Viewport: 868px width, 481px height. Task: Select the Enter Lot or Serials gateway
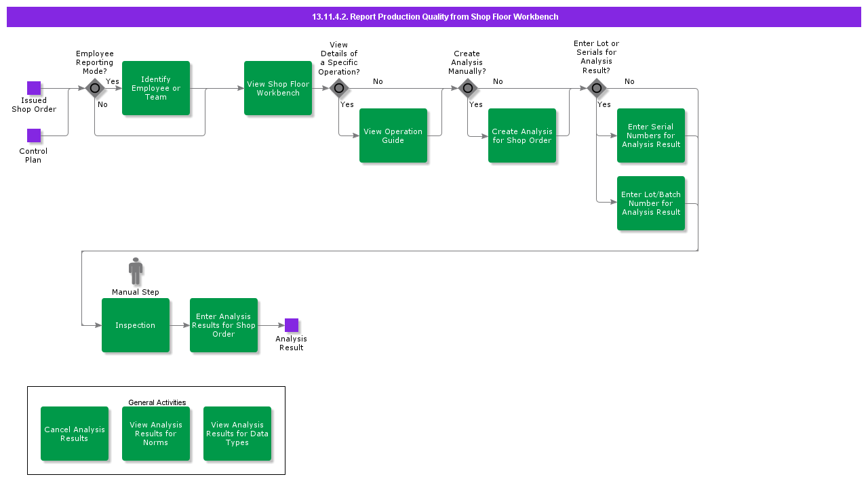pos(596,88)
